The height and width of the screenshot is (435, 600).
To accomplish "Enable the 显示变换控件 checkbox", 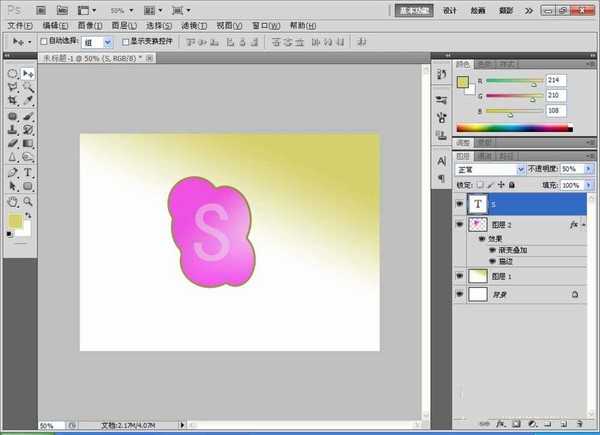I will [125, 41].
